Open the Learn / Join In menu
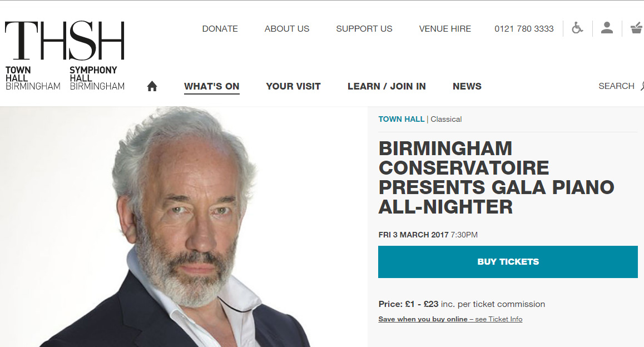Screen dimensions: 644x347 point(387,86)
